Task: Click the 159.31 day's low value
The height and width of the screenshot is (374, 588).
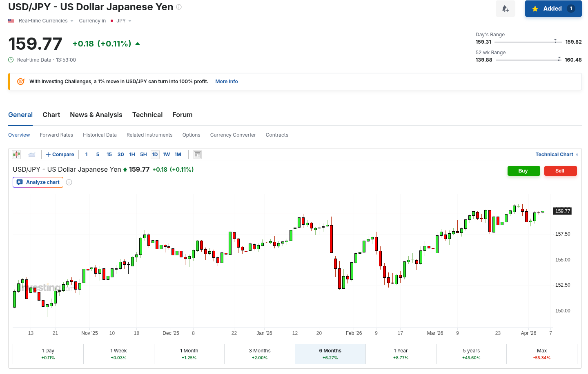Action: pos(483,42)
